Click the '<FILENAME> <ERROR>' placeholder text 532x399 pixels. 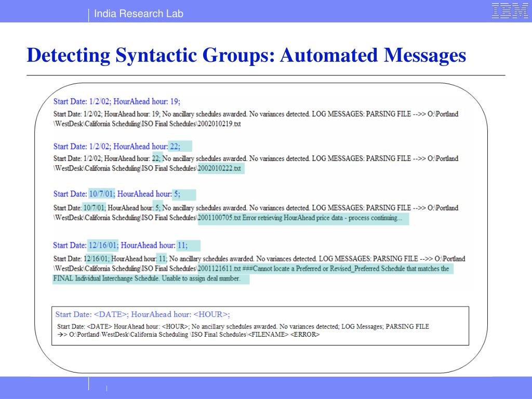point(284,335)
